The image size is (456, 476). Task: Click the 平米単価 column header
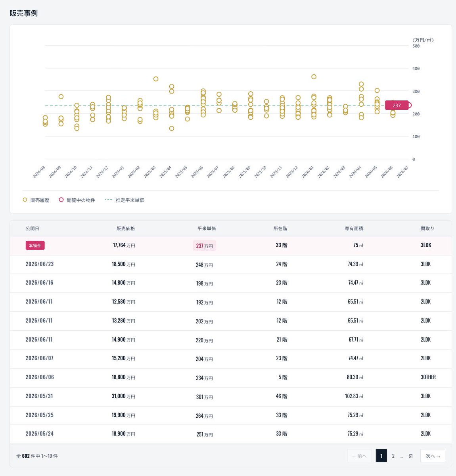click(x=207, y=229)
